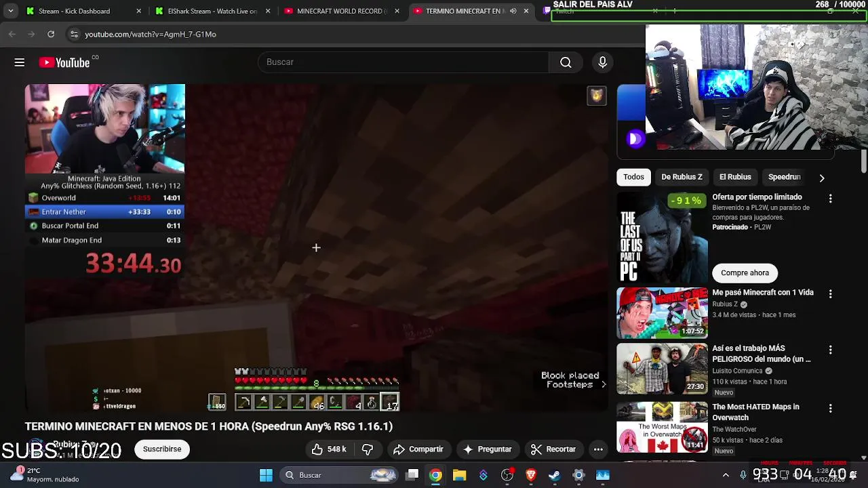Click the tray microphone icon
The image size is (868, 488).
743,475
